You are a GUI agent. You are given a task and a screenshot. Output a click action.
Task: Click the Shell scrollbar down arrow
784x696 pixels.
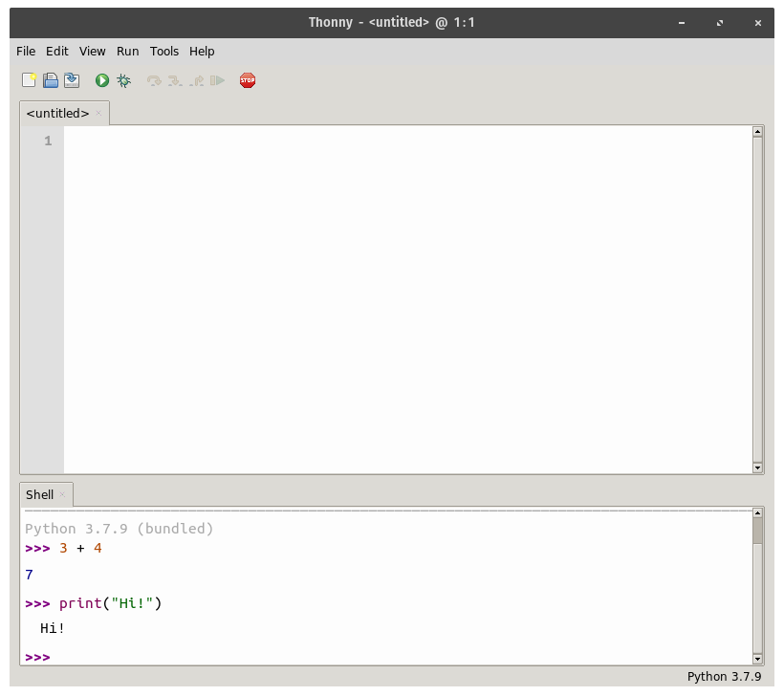click(x=757, y=659)
